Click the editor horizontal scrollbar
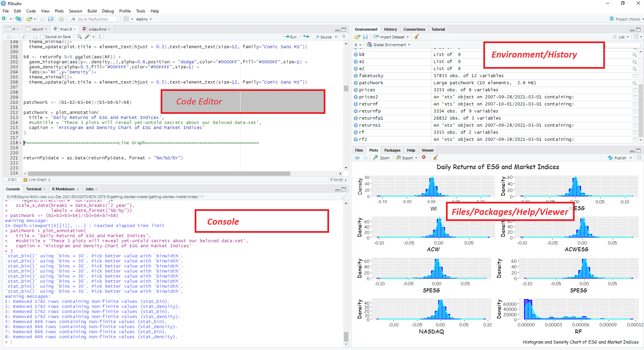This screenshot has height=350, width=644. click(x=158, y=173)
